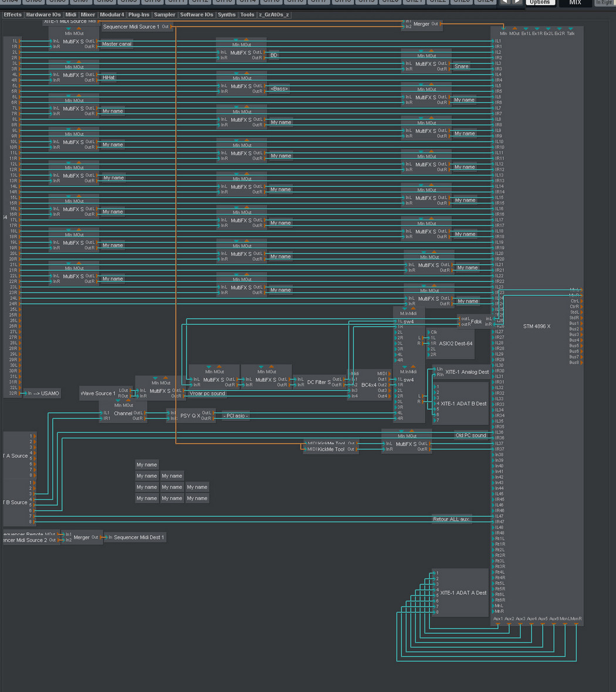
Task: Select the DC Filter S module
Action: 319,382
